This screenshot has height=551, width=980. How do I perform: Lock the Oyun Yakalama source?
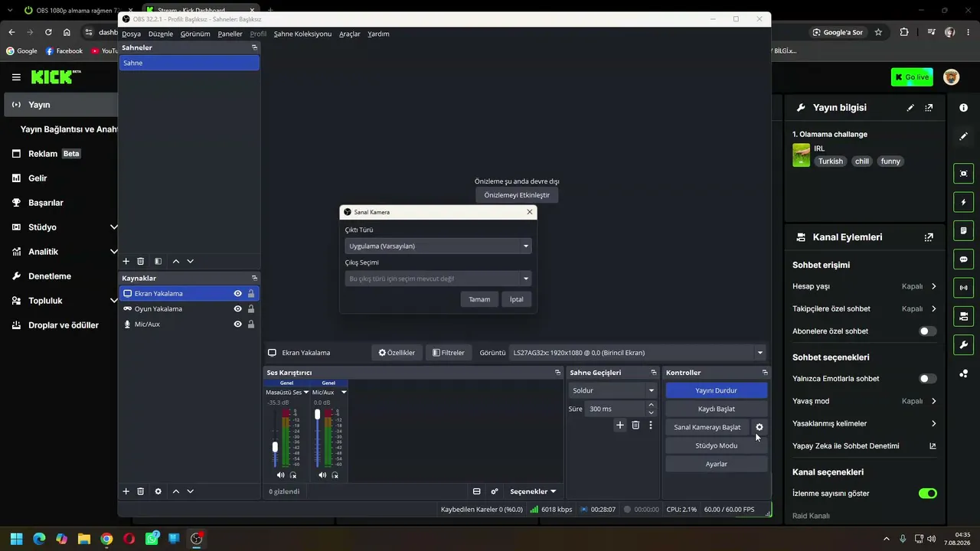(x=251, y=309)
